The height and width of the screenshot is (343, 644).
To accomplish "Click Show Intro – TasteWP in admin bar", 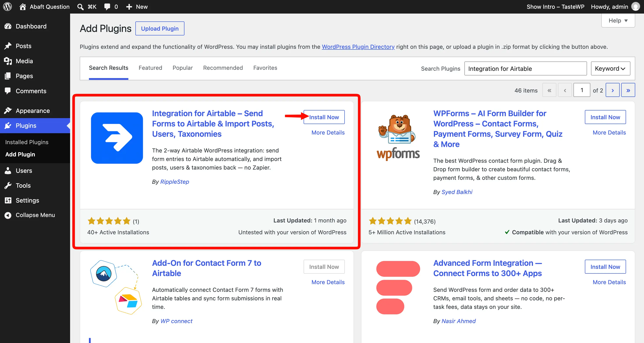I will (x=555, y=7).
